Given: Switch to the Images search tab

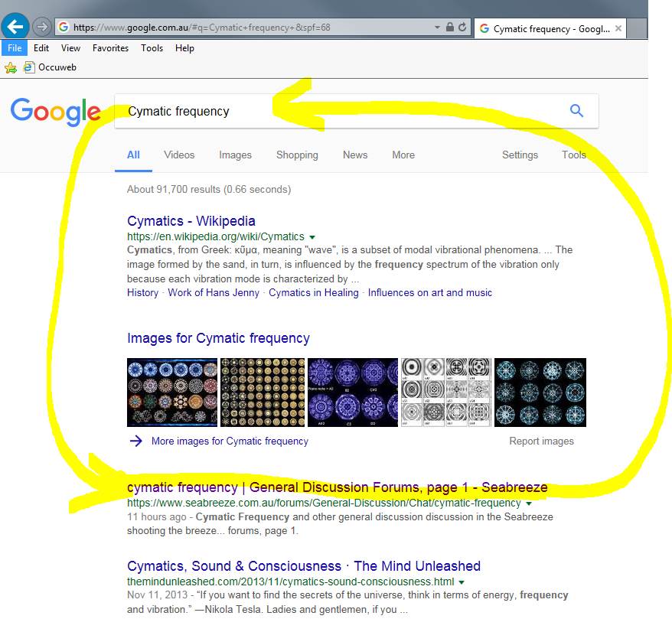Looking at the screenshot, I should click(235, 155).
